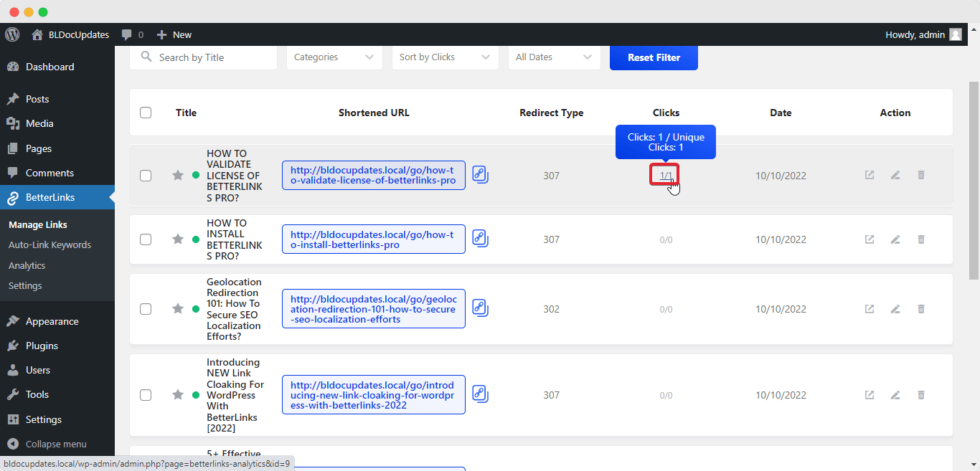
Task: Open the introducing-new-link-cloaking short URL
Action: pos(374,395)
